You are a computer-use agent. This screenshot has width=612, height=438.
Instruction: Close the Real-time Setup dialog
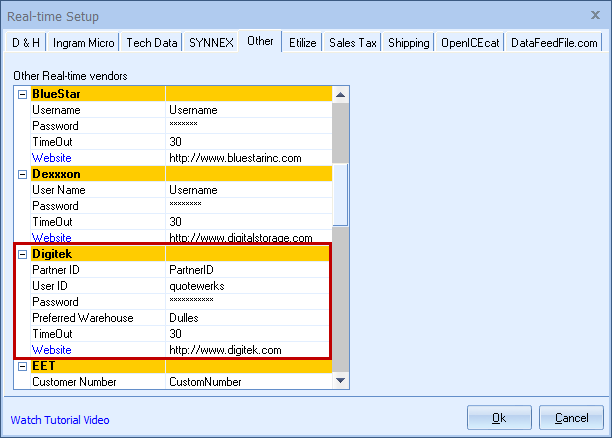pyautogui.click(x=595, y=15)
